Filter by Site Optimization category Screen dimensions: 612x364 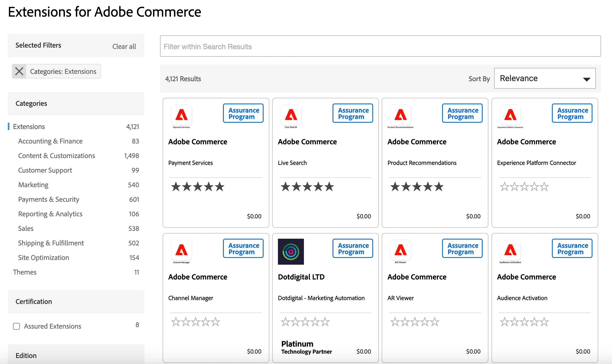pos(43,258)
